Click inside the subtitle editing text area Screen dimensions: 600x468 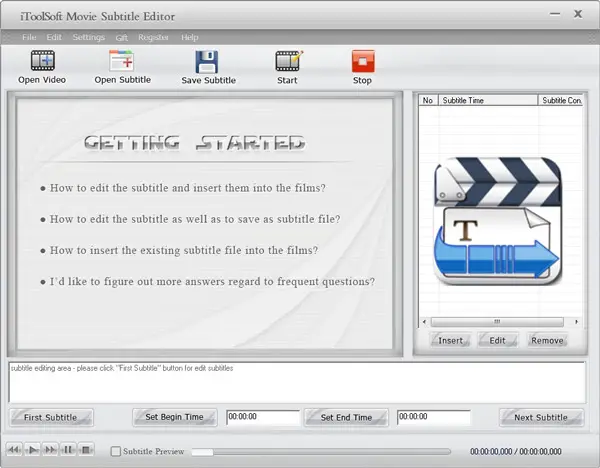[x=297, y=382]
